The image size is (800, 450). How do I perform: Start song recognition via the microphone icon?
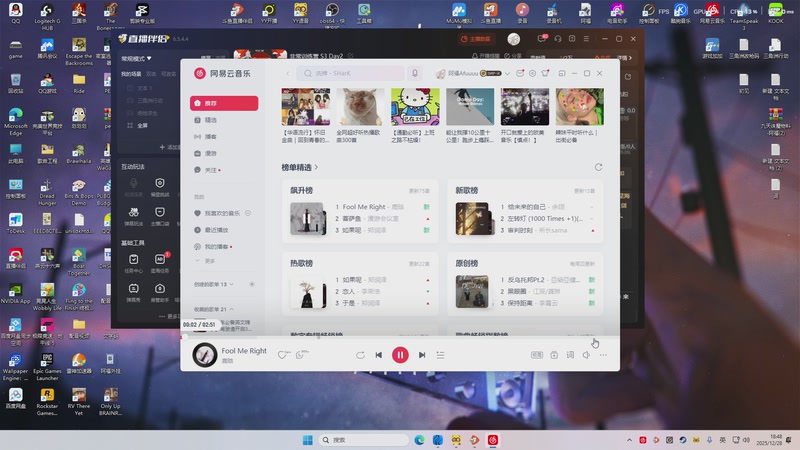(x=415, y=73)
